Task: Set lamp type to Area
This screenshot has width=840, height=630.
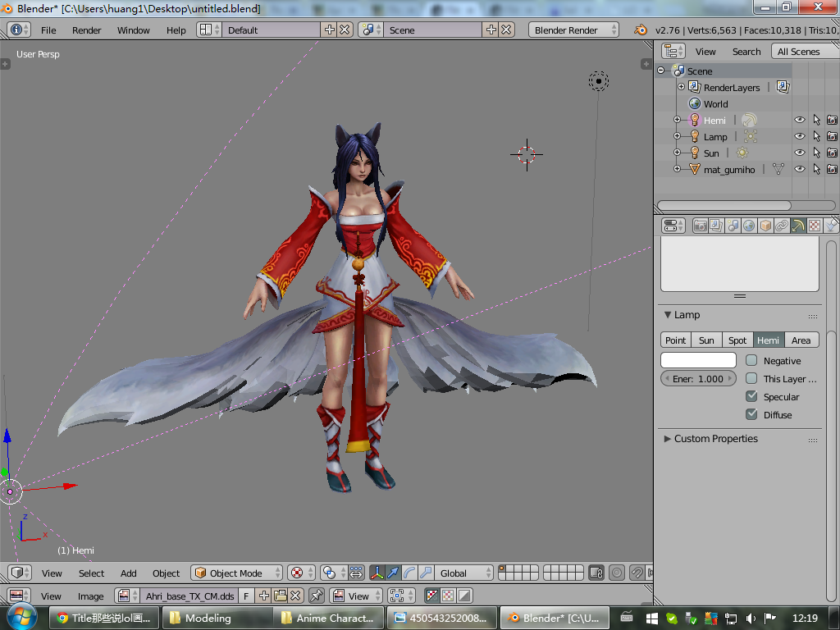Action: click(801, 340)
